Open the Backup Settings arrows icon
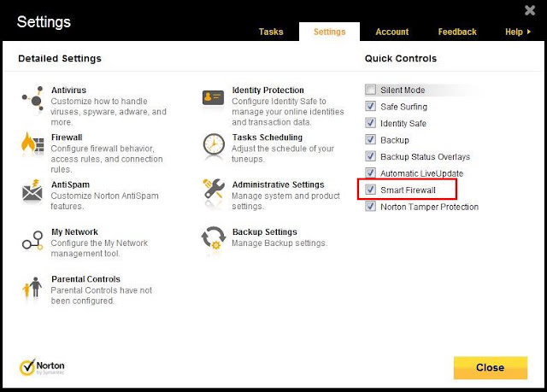 (x=214, y=238)
